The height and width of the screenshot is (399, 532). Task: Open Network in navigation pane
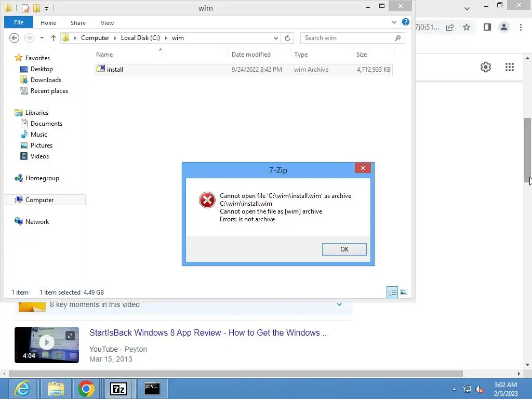coord(37,221)
